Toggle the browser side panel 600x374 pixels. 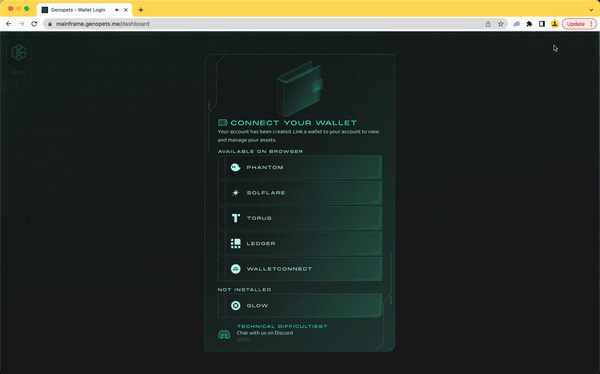[542, 24]
